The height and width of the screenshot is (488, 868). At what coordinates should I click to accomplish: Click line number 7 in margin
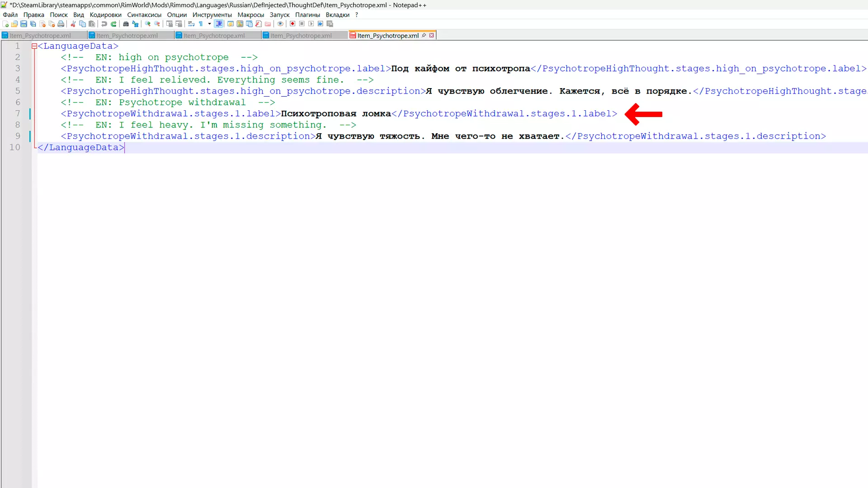[x=18, y=113]
